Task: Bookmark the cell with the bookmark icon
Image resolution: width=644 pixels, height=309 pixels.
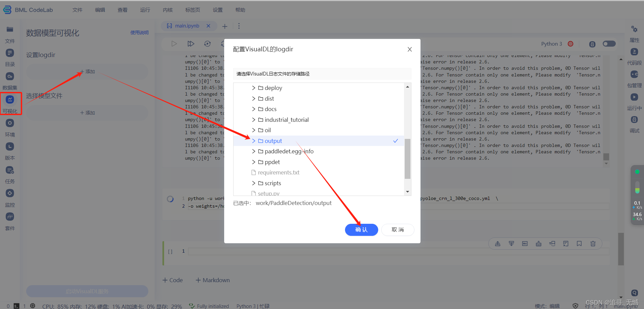Action: click(x=579, y=244)
